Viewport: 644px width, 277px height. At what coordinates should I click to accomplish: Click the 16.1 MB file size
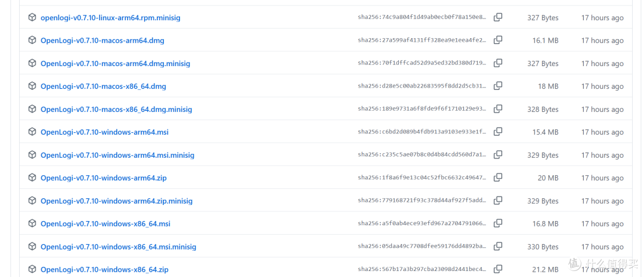(545, 41)
